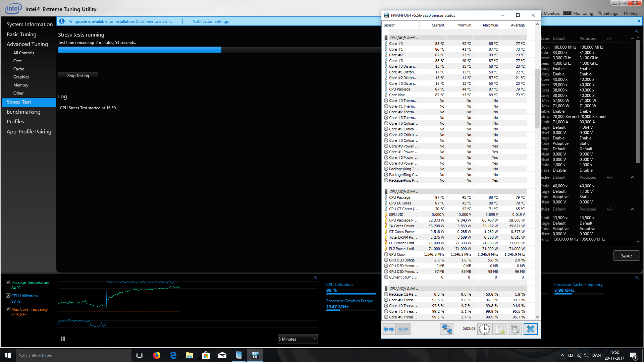Open the System Information section
The height and width of the screenshot is (362, 644).
[x=30, y=24]
